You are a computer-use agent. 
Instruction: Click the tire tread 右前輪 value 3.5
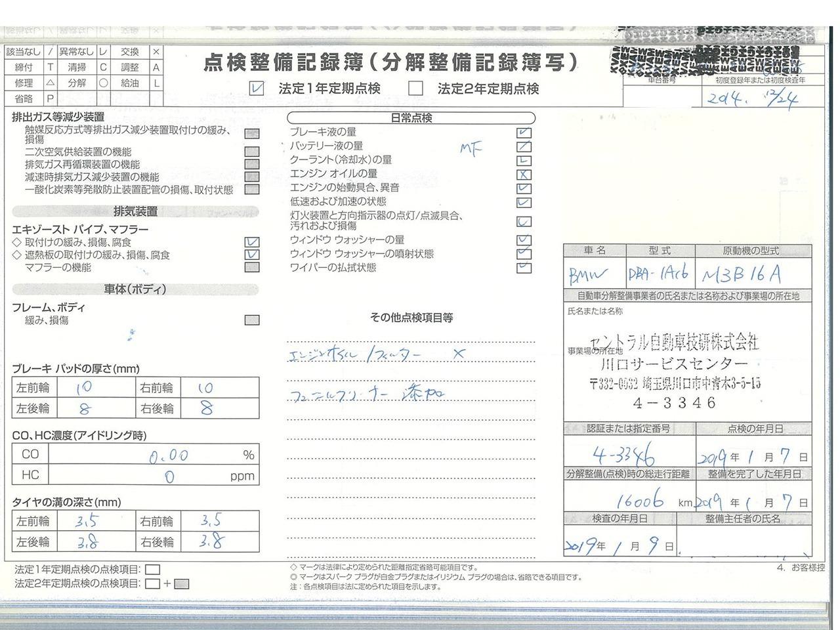pyautogui.click(x=210, y=521)
